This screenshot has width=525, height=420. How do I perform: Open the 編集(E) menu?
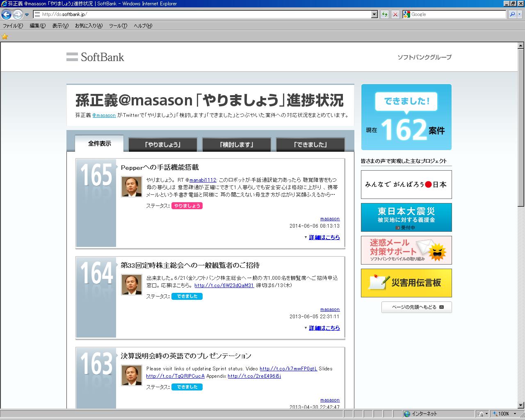[37, 25]
